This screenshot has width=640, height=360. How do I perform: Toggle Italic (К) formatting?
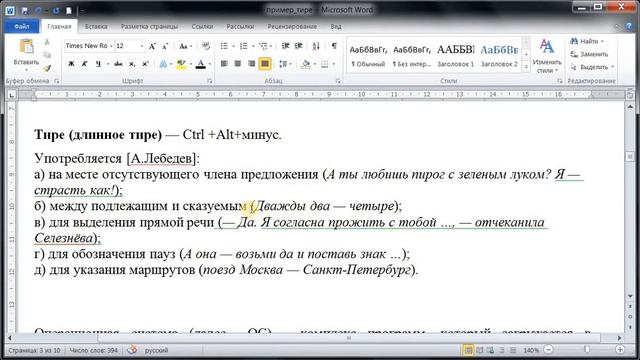coord(84,64)
